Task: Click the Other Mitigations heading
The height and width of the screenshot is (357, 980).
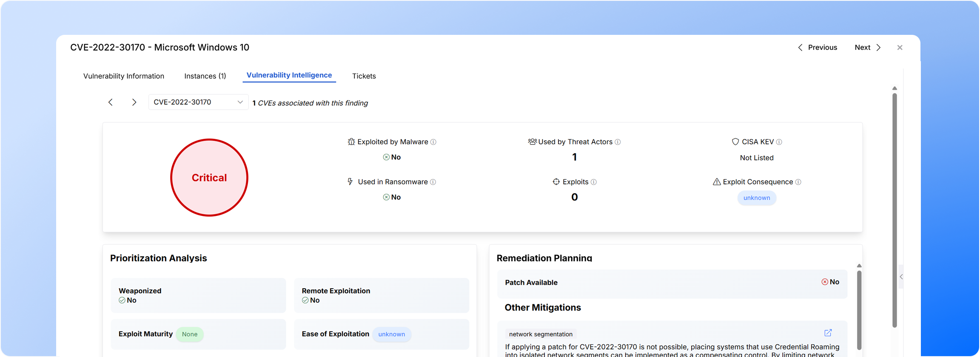Action: point(543,308)
